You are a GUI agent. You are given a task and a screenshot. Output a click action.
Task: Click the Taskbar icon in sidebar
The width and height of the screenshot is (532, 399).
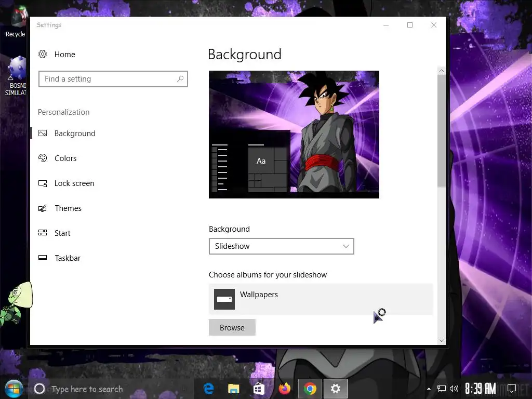43,258
